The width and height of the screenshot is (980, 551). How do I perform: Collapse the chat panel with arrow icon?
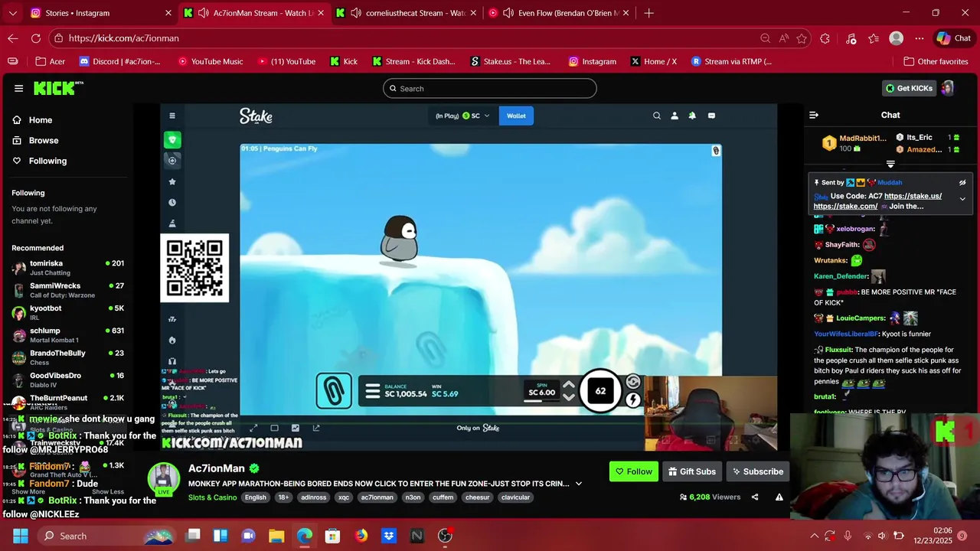(x=814, y=115)
